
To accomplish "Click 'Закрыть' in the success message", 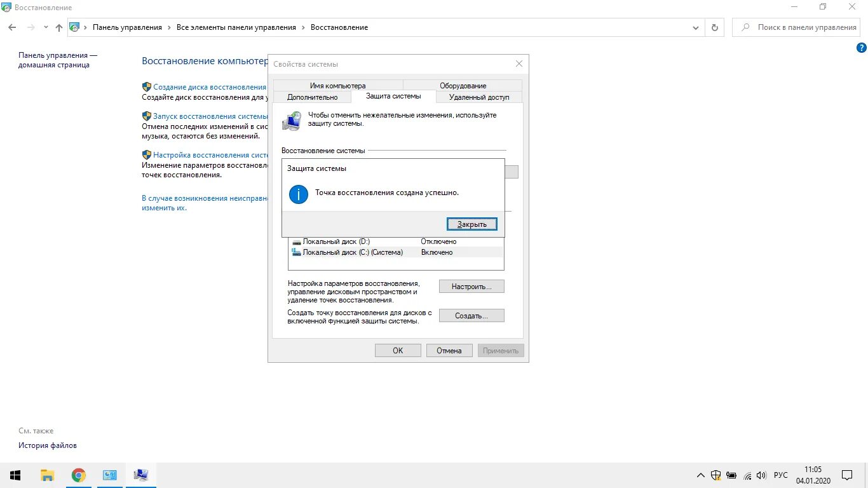I will pos(471,224).
